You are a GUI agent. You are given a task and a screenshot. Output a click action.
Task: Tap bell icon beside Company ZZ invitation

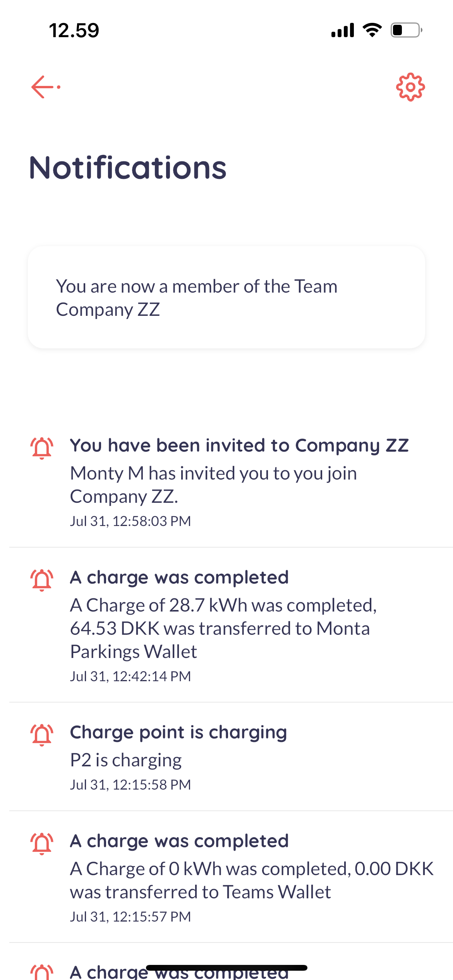42,448
